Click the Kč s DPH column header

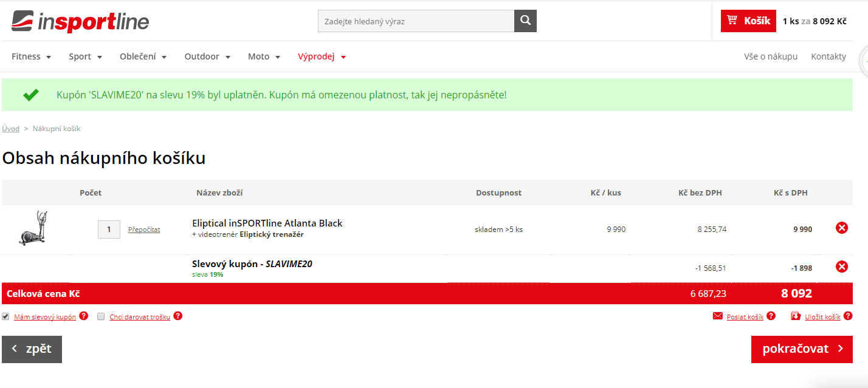coord(791,193)
